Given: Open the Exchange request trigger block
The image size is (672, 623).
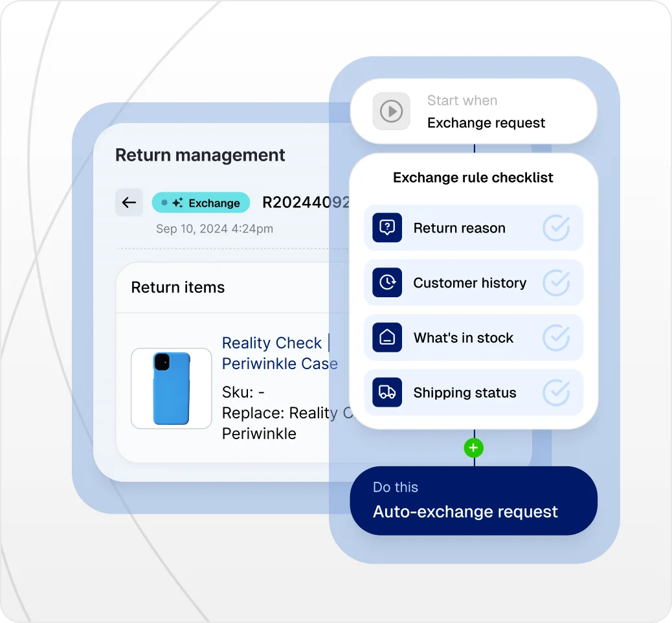Looking at the screenshot, I should point(473,111).
